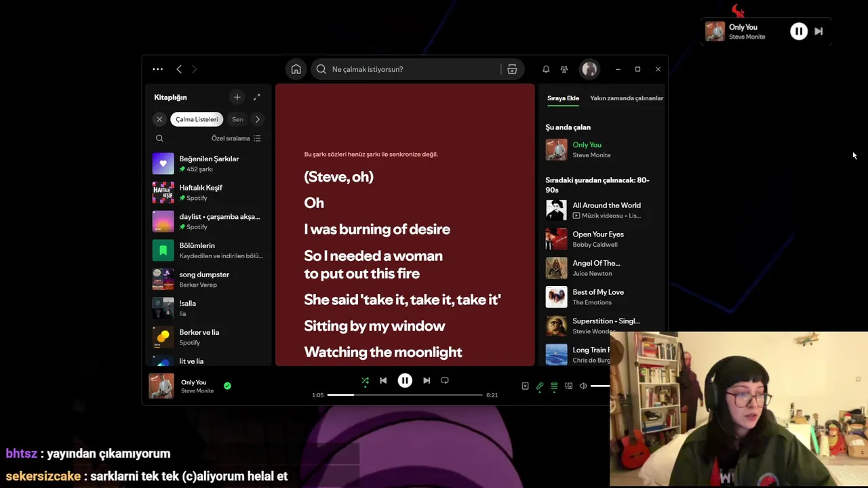868x488 pixels.
Task: Open Beğenilen Şarkılar playlist
Action: pyautogui.click(x=208, y=163)
